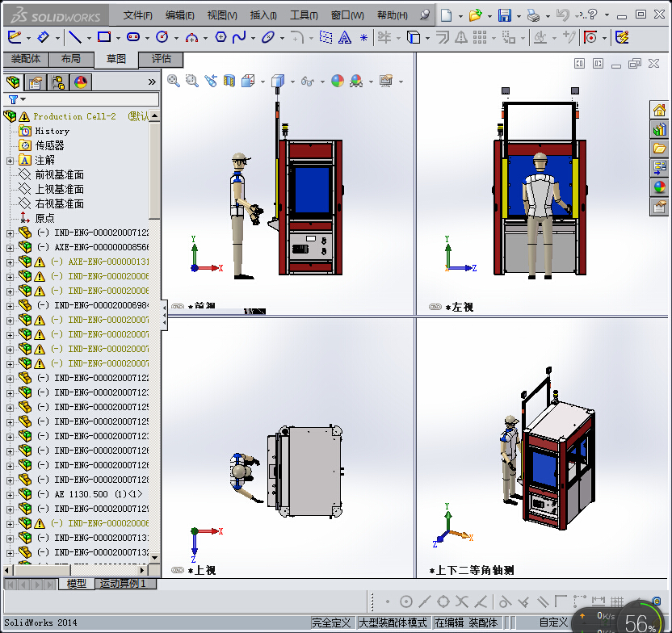Viewport: 672px width, 633px height.
Task: Open Design Library icon in task pane
Action: [659, 129]
